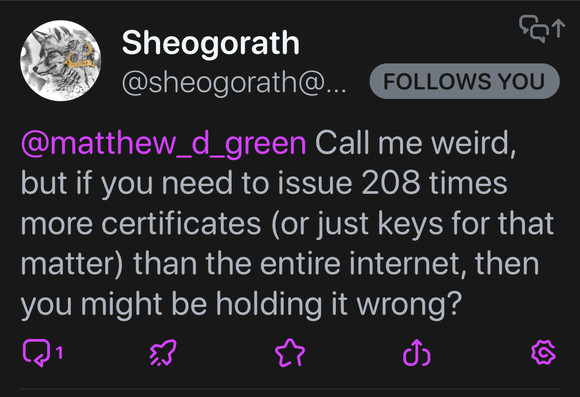Click the last line 'holding it wrong?'
The image size is (580, 397).
pos(339,304)
